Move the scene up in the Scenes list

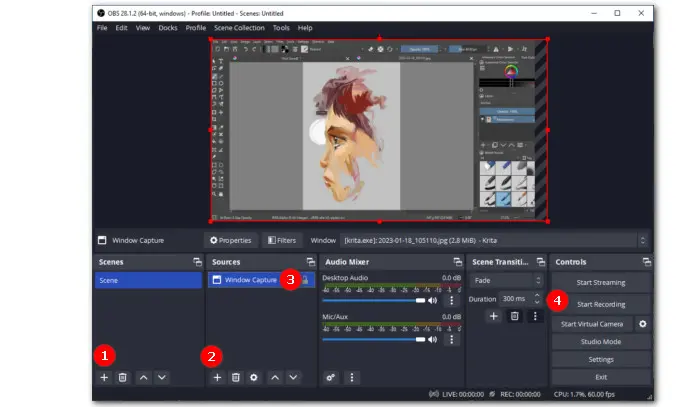[143, 378]
